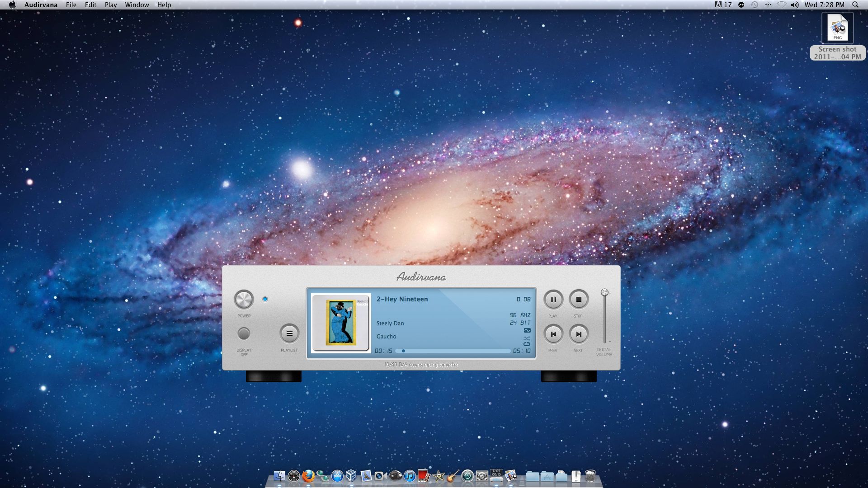Skip to previous track with Prev
868x488 pixels.
tap(553, 334)
